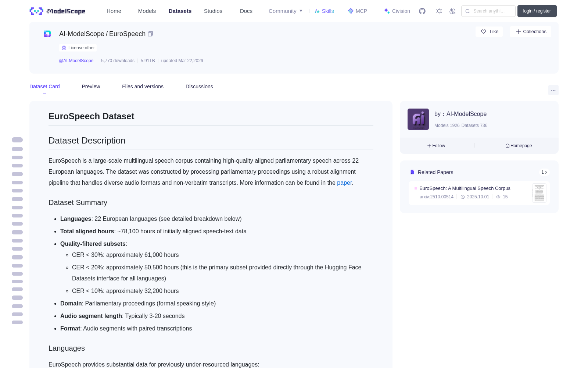The width and height of the screenshot is (588, 368).
Task: Click the AI-ModelScope organization avatar
Action: pyautogui.click(x=418, y=119)
